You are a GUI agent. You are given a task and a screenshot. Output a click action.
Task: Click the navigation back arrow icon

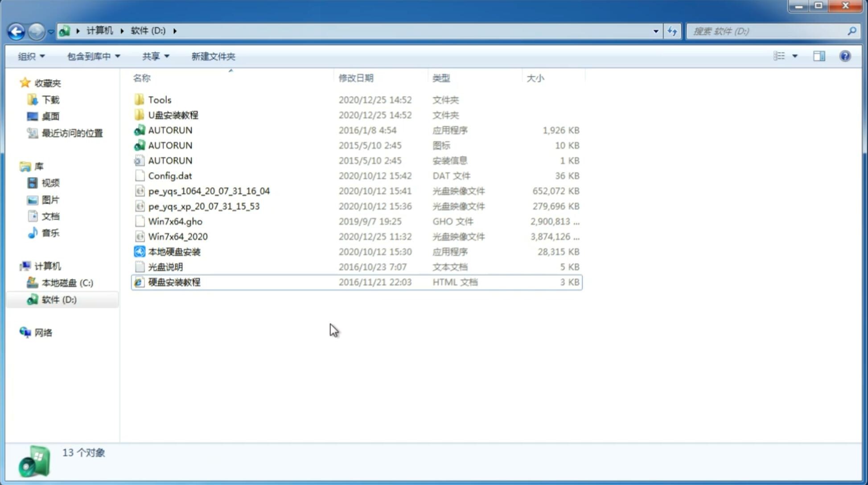(x=16, y=30)
